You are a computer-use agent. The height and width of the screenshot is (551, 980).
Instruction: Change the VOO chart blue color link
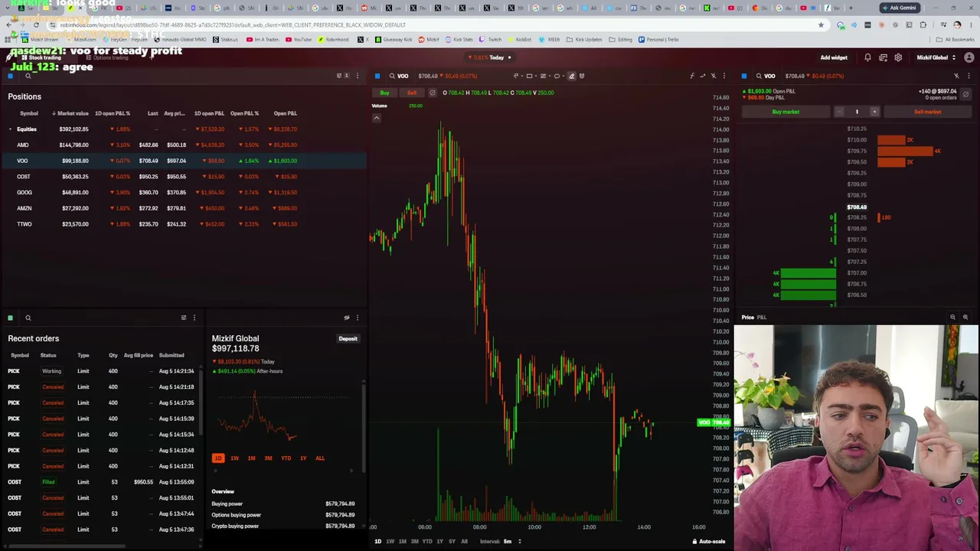click(377, 76)
